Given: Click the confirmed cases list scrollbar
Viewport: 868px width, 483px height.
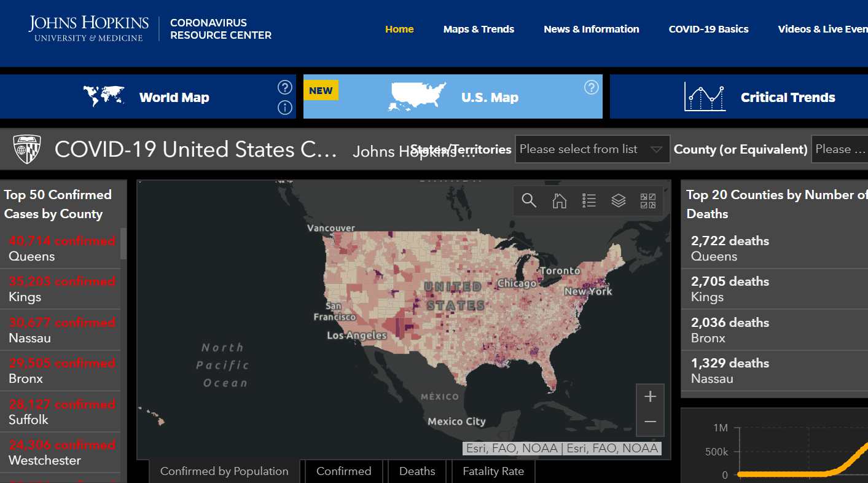Looking at the screenshot, I should 123,244.
